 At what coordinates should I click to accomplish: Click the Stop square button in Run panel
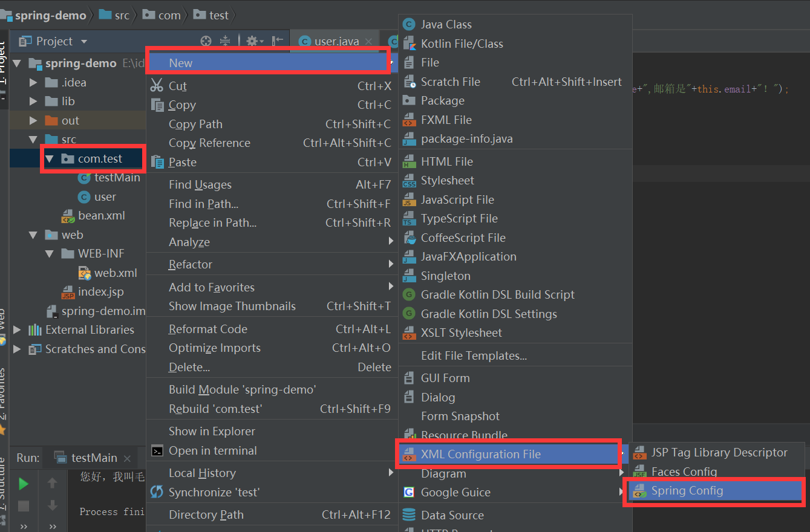tap(24, 505)
